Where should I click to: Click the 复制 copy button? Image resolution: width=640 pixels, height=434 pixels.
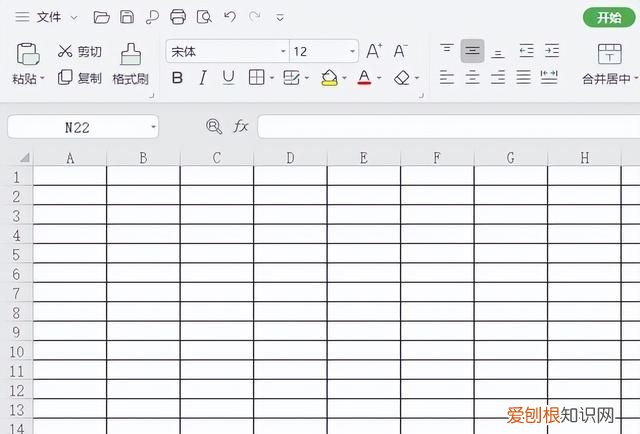[80, 77]
